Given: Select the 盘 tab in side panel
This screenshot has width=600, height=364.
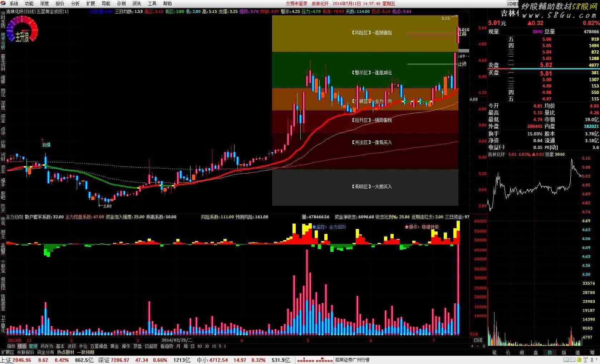Looking at the screenshot, I should click(x=536, y=353).
